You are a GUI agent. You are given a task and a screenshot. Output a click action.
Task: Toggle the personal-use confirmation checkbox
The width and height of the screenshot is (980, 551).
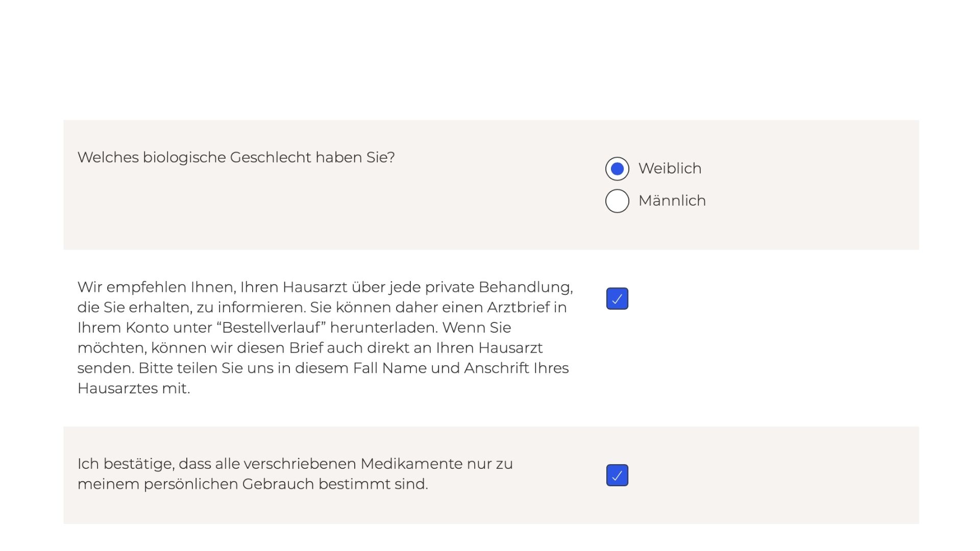(x=617, y=475)
